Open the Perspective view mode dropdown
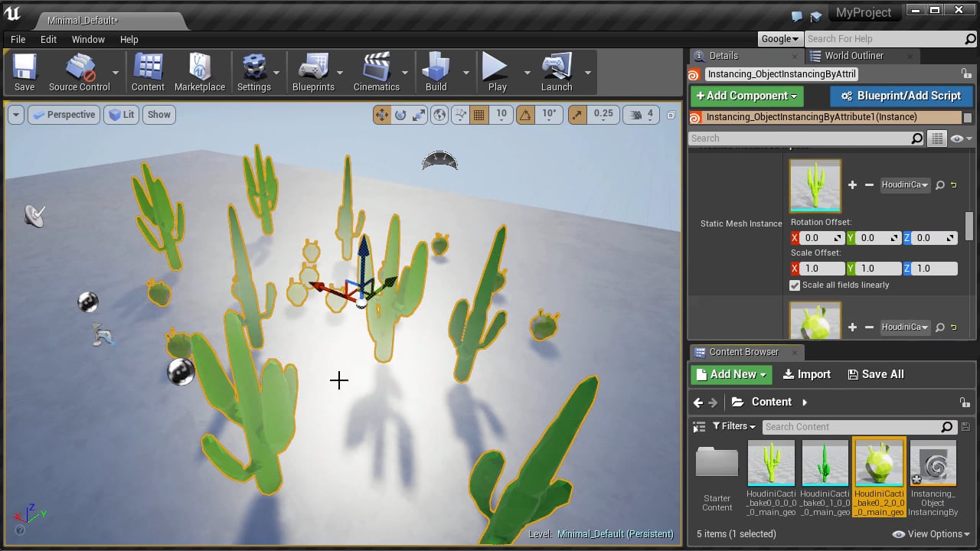Image resolution: width=980 pixels, height=551 pixels. click(x=64, y=115)
